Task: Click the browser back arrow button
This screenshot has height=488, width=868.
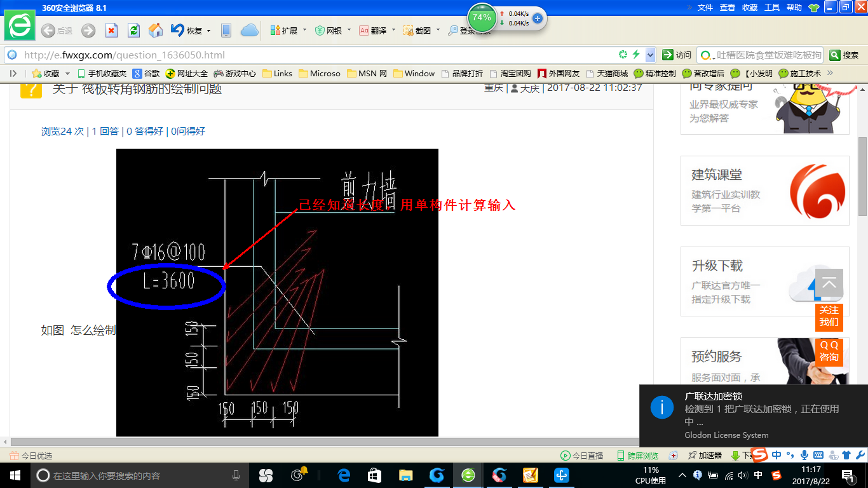Action: coord(48,30)
